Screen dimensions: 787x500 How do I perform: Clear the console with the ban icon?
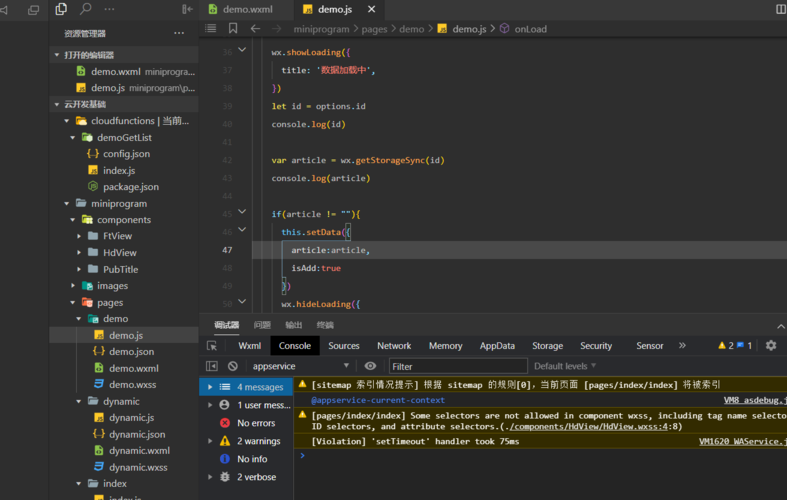[x=232, y=366]
